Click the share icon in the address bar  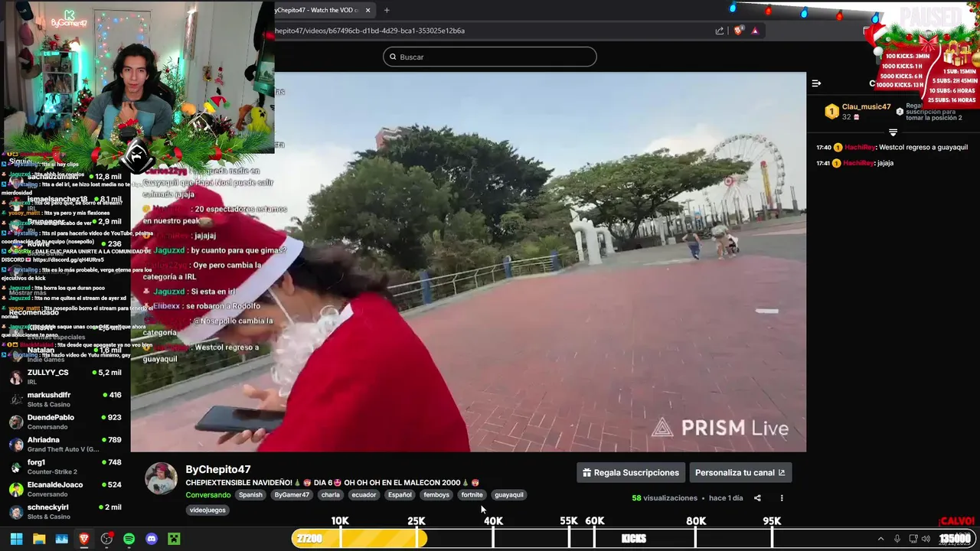point(720,31)
